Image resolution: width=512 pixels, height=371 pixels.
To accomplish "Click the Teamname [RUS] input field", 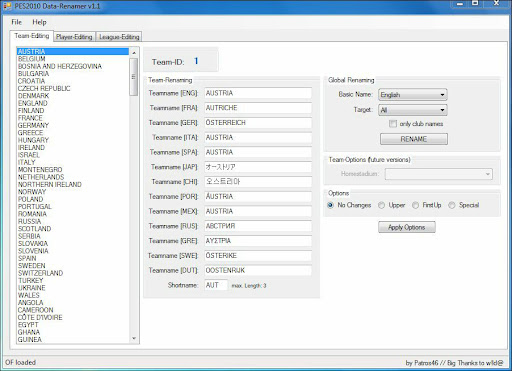I will pyautogui.click(x=258, y=226).
